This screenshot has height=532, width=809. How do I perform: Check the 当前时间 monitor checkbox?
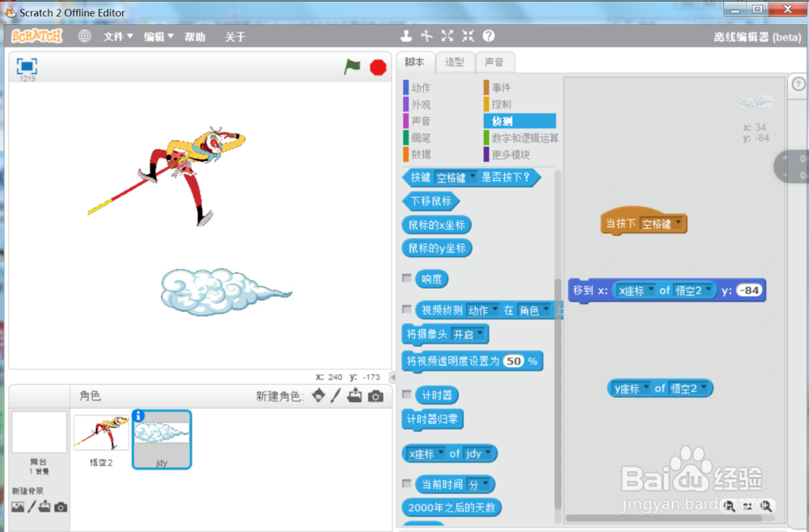pyautogui.click(x=407, y=483)
